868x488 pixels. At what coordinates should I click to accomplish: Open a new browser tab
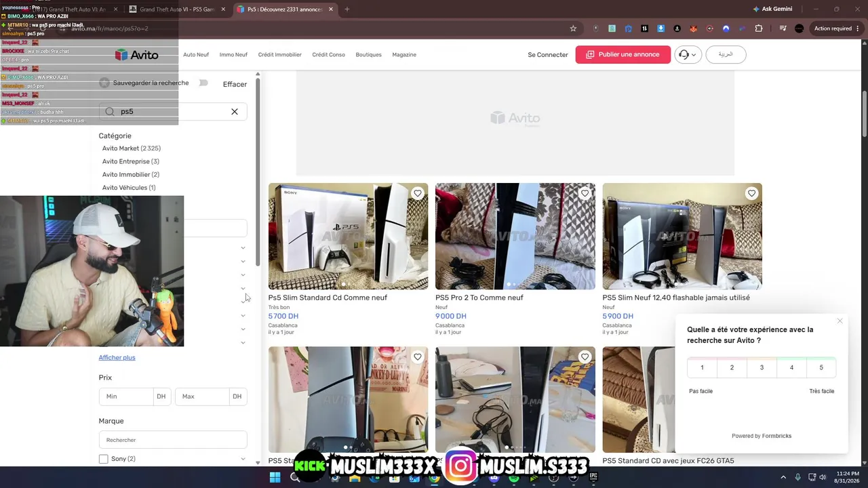347,9
